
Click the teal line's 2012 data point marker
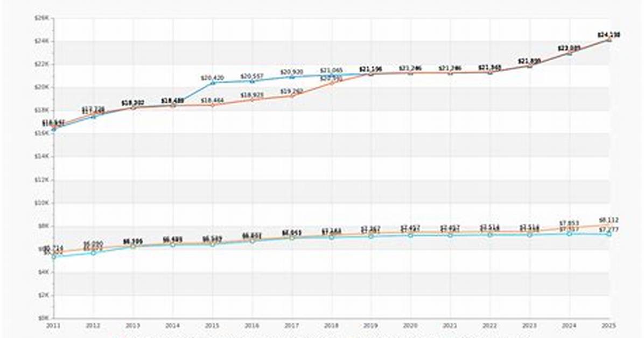coord(93,252)
